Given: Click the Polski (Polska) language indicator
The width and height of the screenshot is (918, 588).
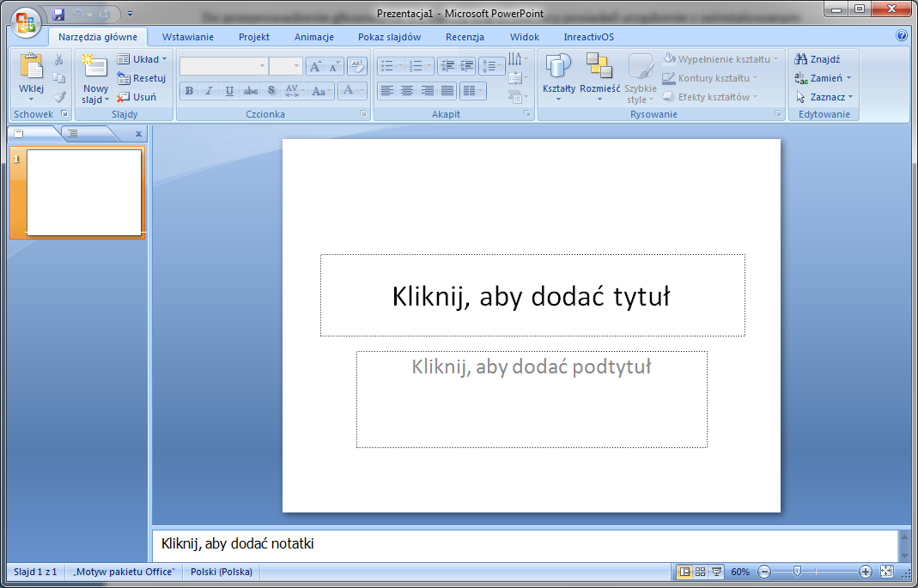Looking at the screenshot, I should coord(222,572).
